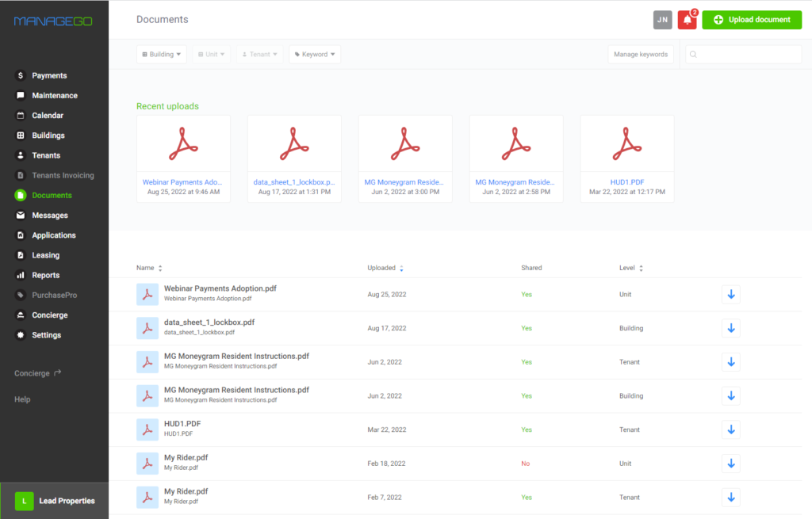
Task: Click the Buildings sidebar icon
Action: (x=20, y=135)
